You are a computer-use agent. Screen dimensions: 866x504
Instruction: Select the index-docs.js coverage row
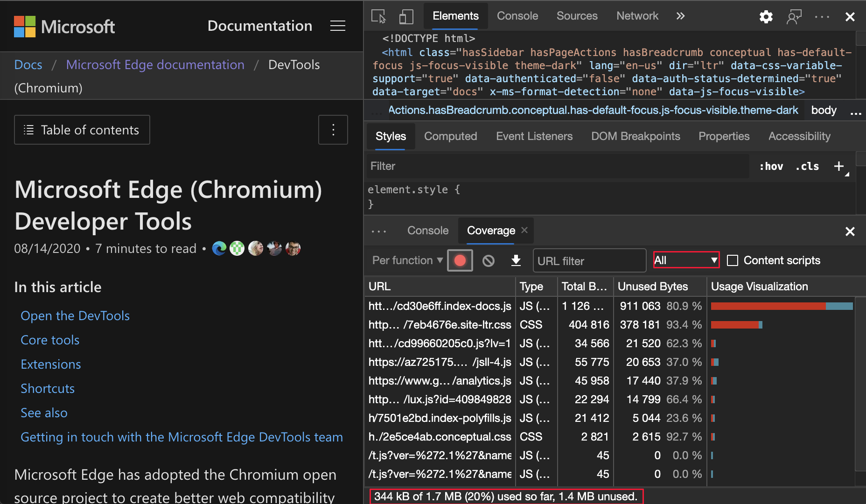click(x=609, y=306)
